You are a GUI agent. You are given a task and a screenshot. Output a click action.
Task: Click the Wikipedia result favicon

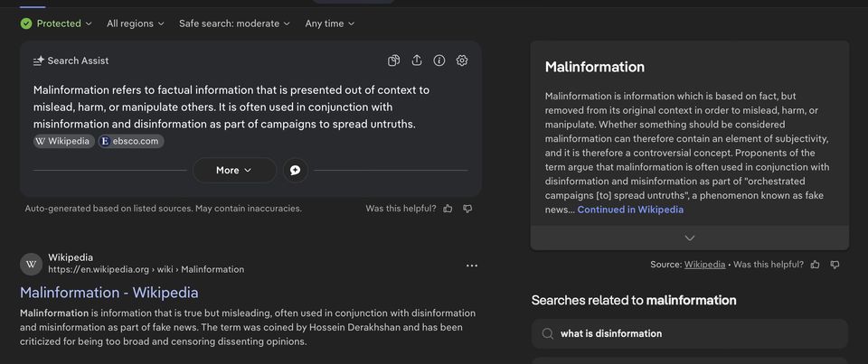tap(31, 264)
